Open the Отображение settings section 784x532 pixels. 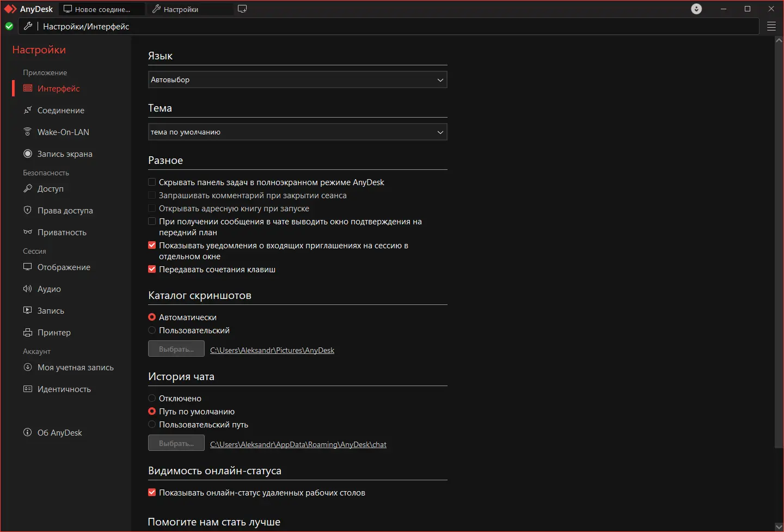click(x=64, y=267)
